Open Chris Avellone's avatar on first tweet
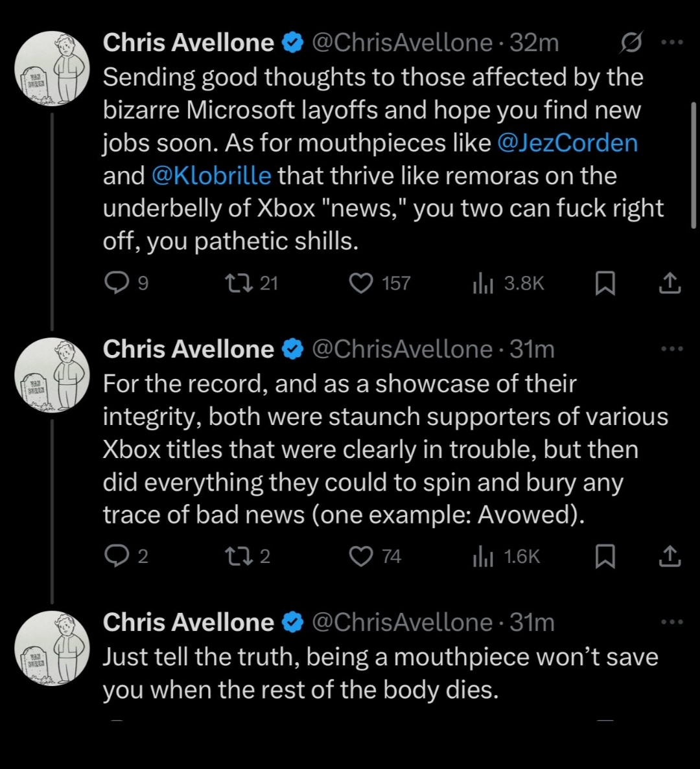Viewport: 700px width, 769px height. point(52,68)
